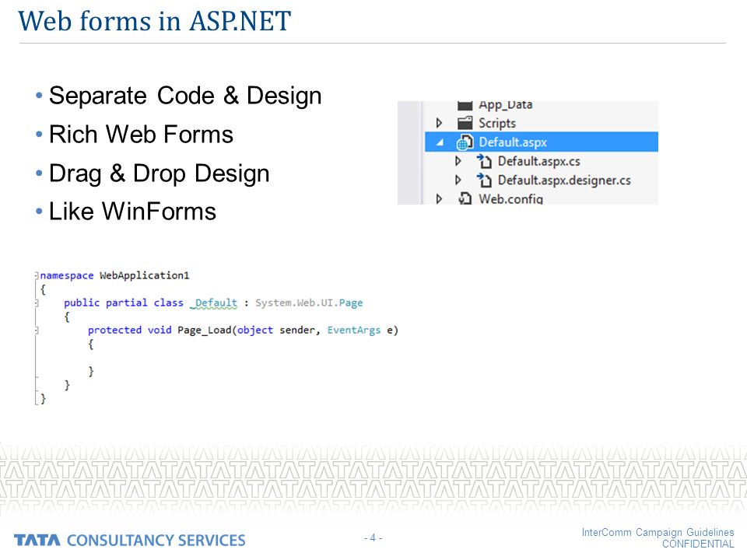Click the Like WinForms bullet
Image resolution: width=747 pixels, height=560 pixels.
(132, 212)
